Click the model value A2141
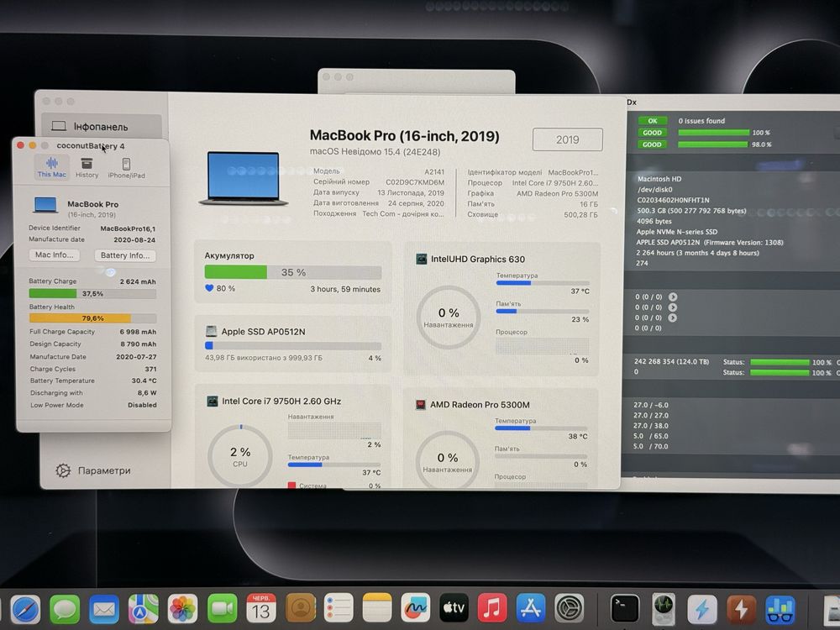Image resolution: width=840 pixels, height=630 pixels. (434, 171)
